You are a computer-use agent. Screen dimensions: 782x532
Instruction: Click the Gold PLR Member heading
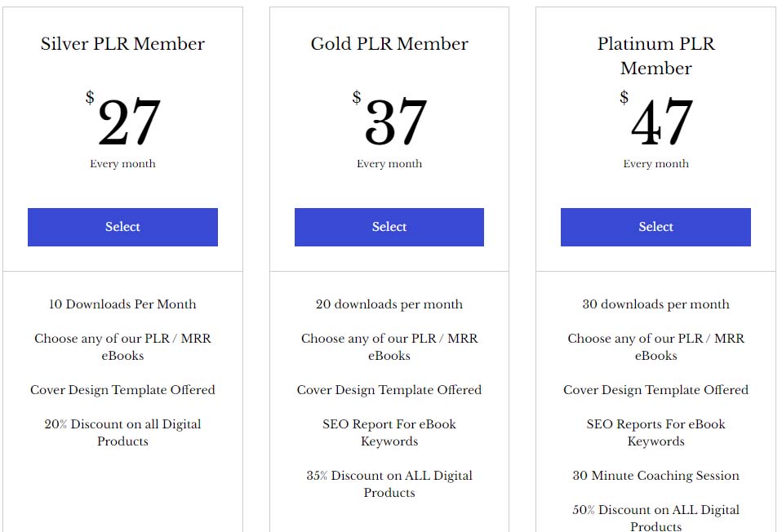[389, 44]
